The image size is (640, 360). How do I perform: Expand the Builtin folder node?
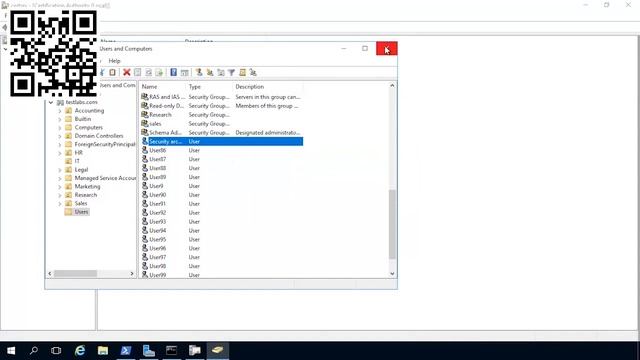(x=60, y=119)
